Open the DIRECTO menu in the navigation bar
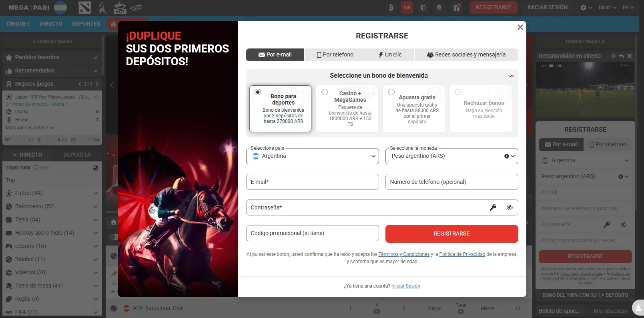Viewport: 644px width, 318px height. pos(51,24)
